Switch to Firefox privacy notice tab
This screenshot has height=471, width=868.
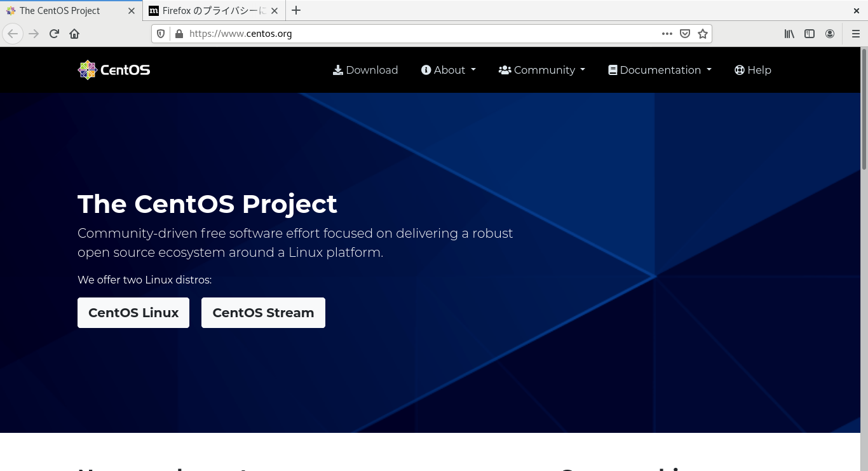coord(214,11)
